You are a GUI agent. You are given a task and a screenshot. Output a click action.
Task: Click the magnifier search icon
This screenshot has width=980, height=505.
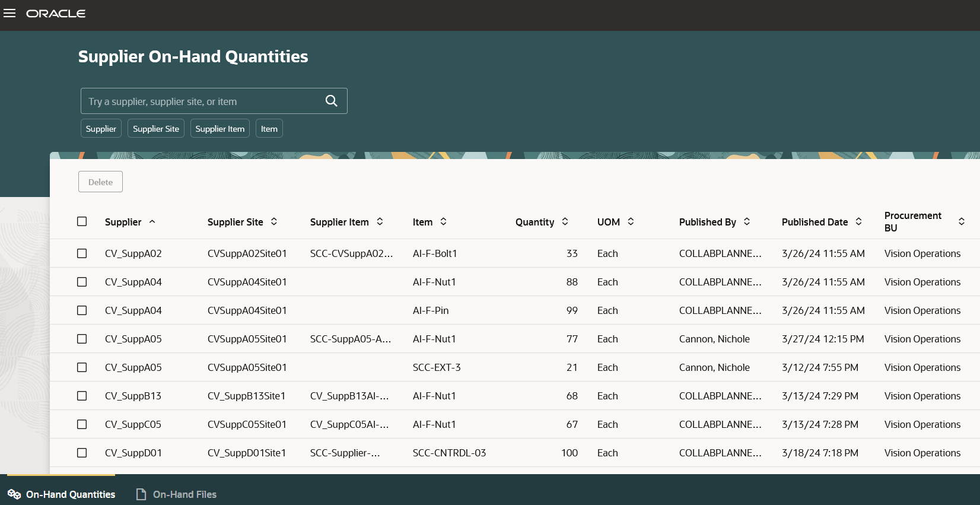tap(332, 101)
